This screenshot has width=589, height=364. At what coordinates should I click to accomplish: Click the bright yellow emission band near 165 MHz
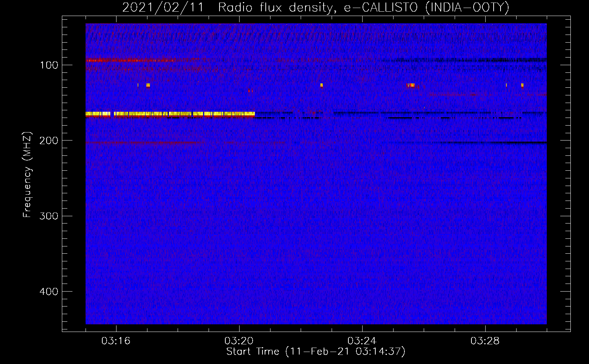pos(170,114)
